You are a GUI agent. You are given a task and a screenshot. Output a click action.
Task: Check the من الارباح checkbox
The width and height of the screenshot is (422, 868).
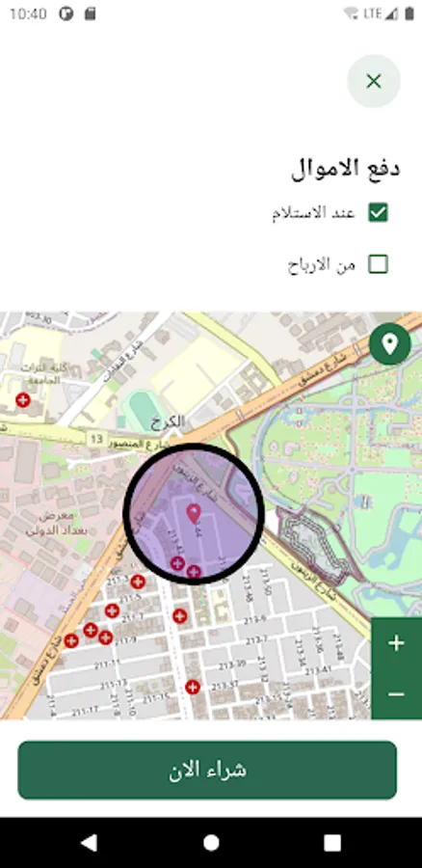point(379,264)
